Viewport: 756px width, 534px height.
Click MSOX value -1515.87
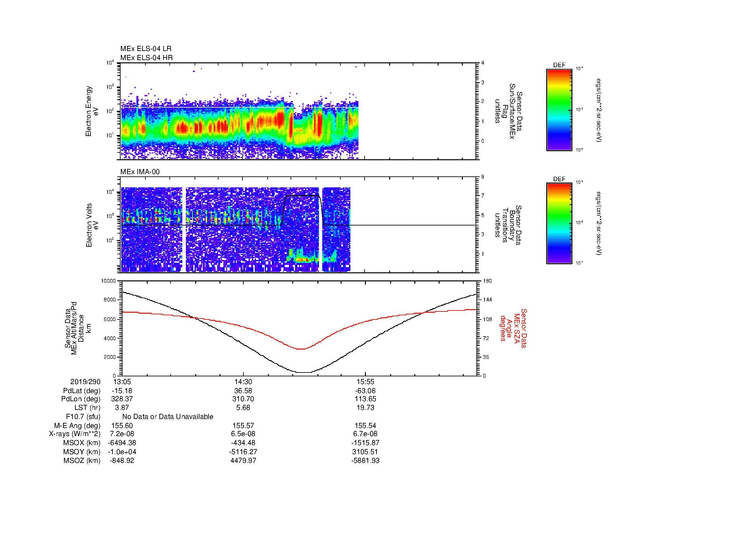pyautogui.click(x=365, y=443)
